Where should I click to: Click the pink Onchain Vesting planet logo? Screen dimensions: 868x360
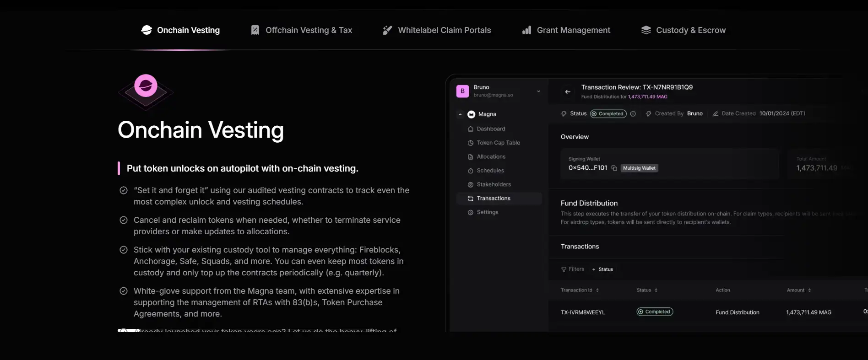pos(146,86)
